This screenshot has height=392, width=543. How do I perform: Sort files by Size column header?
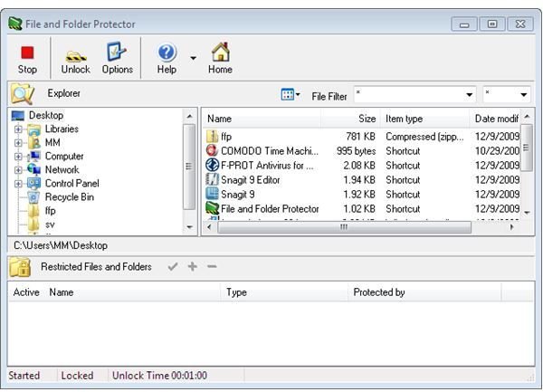click(x=350, y=119)
